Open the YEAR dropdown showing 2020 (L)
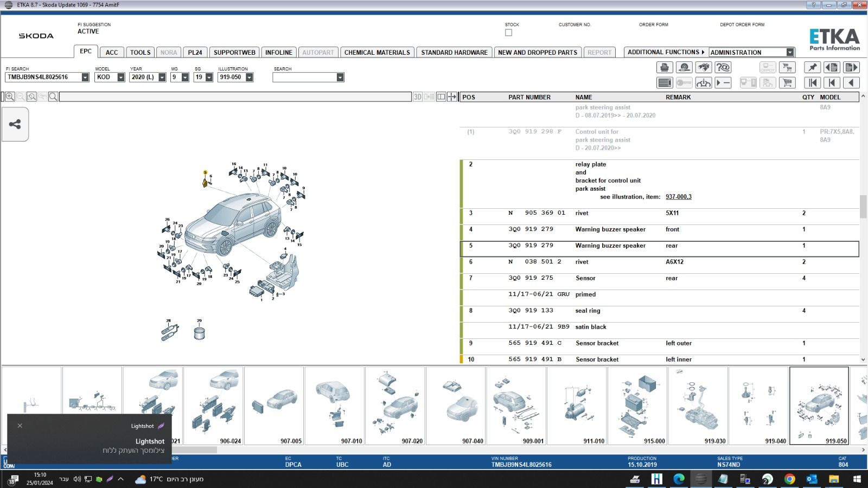Image resolution: width=868 pixels, height=488 pixels. click(x=162, y=77)
